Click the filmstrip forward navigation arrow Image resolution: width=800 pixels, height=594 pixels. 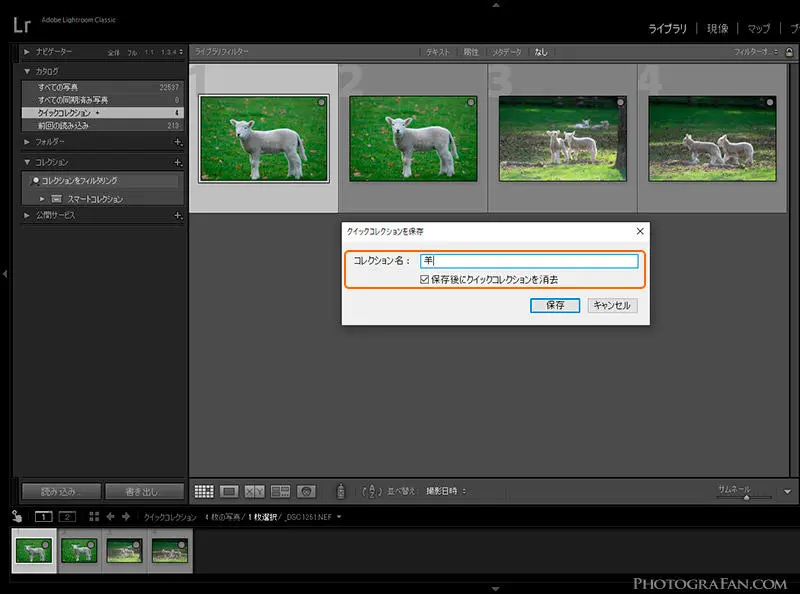pyautogui.click(x=126, y=516)
